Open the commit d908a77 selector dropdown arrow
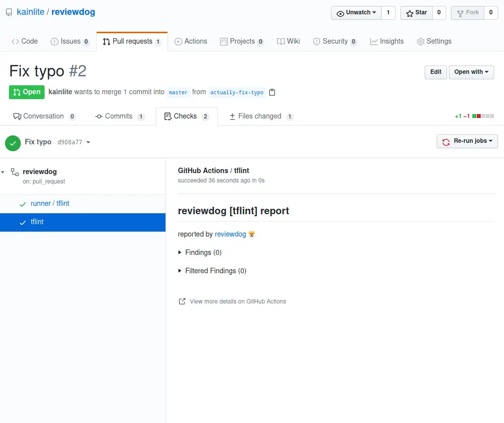 pos(88,142)
